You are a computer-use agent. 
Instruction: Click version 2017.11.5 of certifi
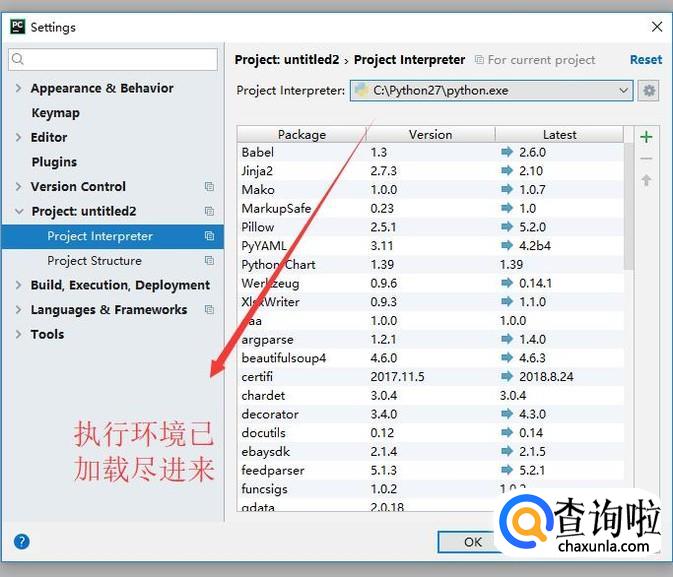pos(397,377)
